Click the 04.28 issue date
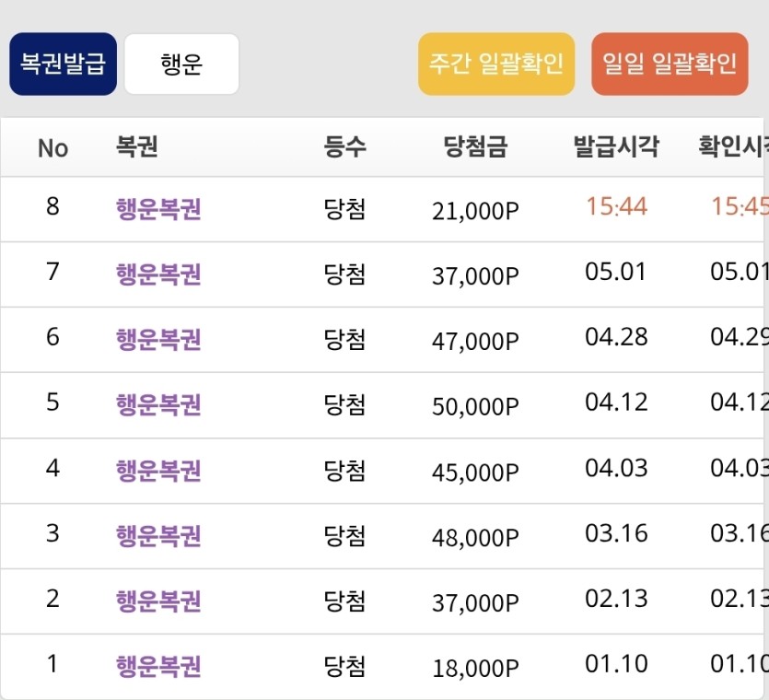 click(616, 337)
